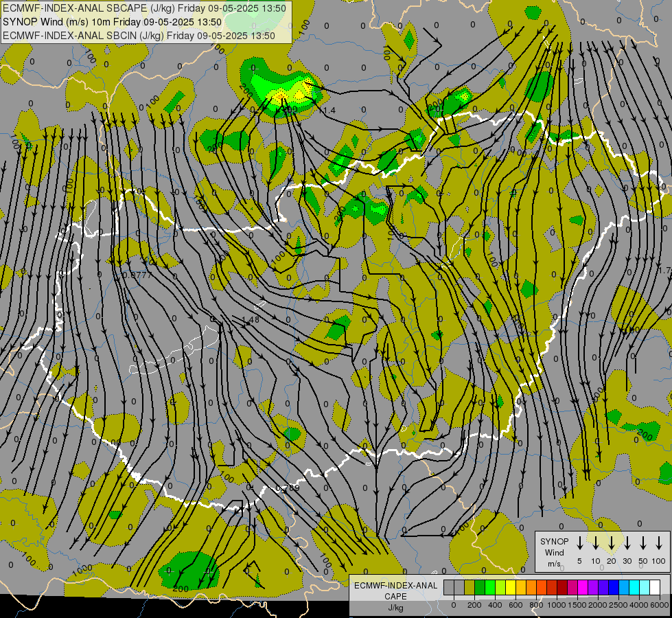Pick the purple swatch ending at 2000
The image size is (672, 618).
(594, 587)
